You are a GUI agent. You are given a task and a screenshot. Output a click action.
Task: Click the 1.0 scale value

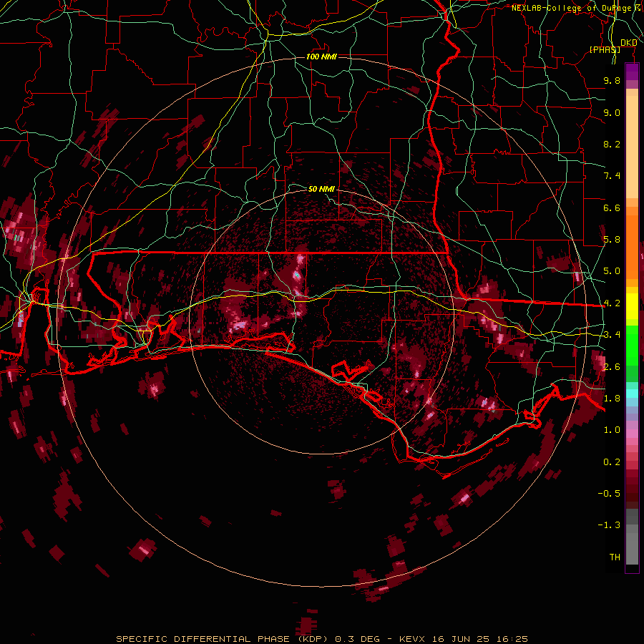click(x=612, y=431)
